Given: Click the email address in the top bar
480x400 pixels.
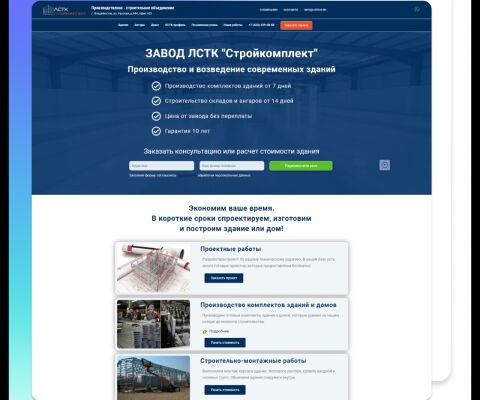Looking at the screenshot, I should pyautogui.click(x=315, y=10).
